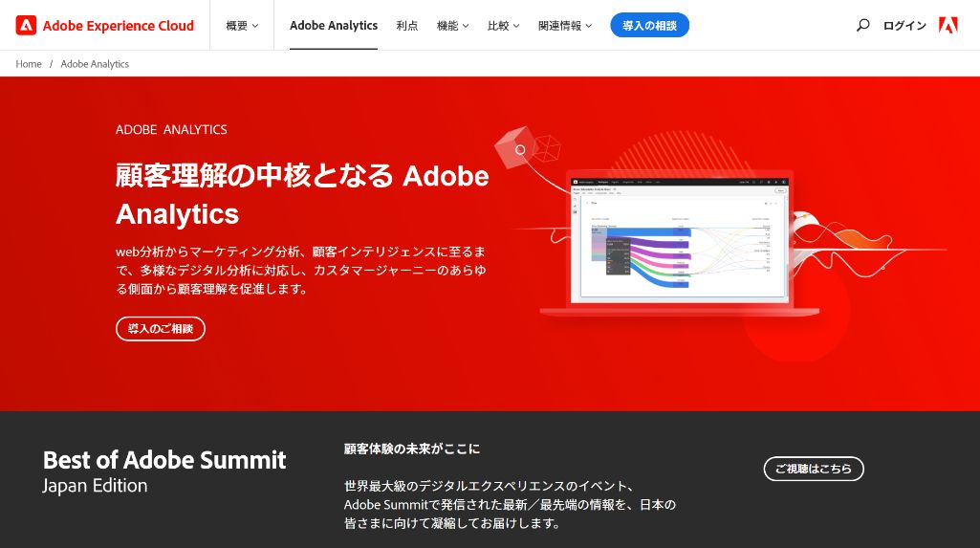Click the paragraph starting web分析から
This screenshot has width=980, height=548.
300,270
